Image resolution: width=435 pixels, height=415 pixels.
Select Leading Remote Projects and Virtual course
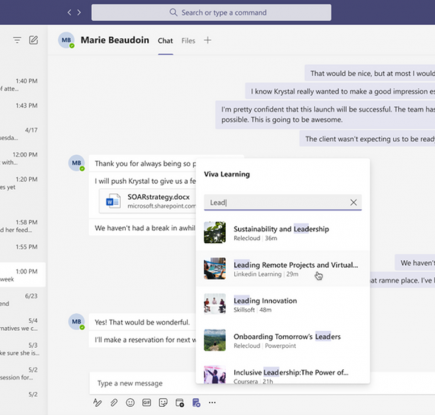point(283,269)
